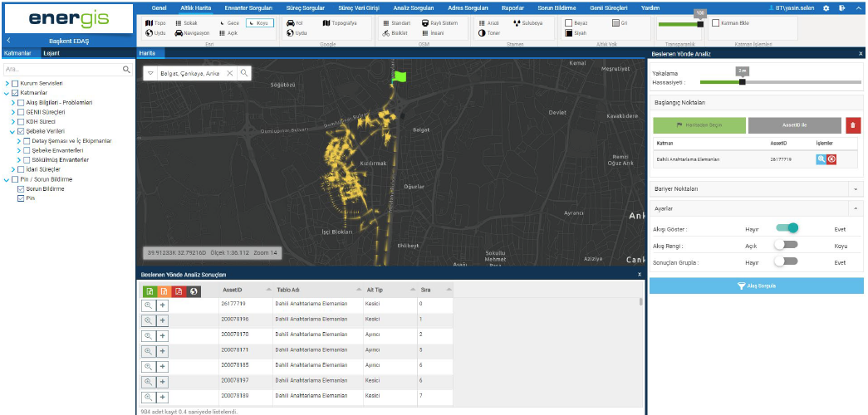Click the logout icon in top bar
The height and width of the screenshot is (415, 868).
(842, 8)
